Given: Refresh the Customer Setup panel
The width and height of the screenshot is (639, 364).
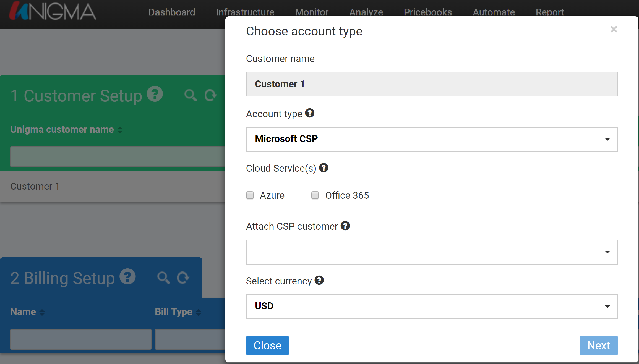Looking at the screenshot, I should pos(210,96).
